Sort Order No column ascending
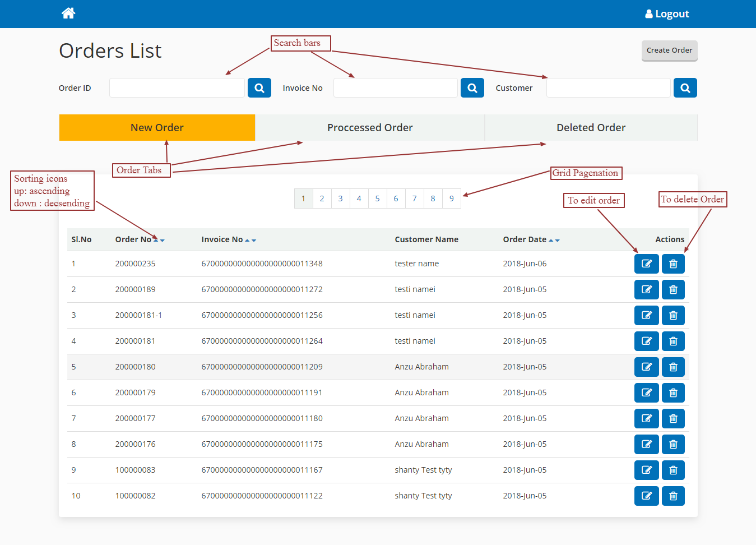The image size is (756, 545). click(x=156, y=240)
